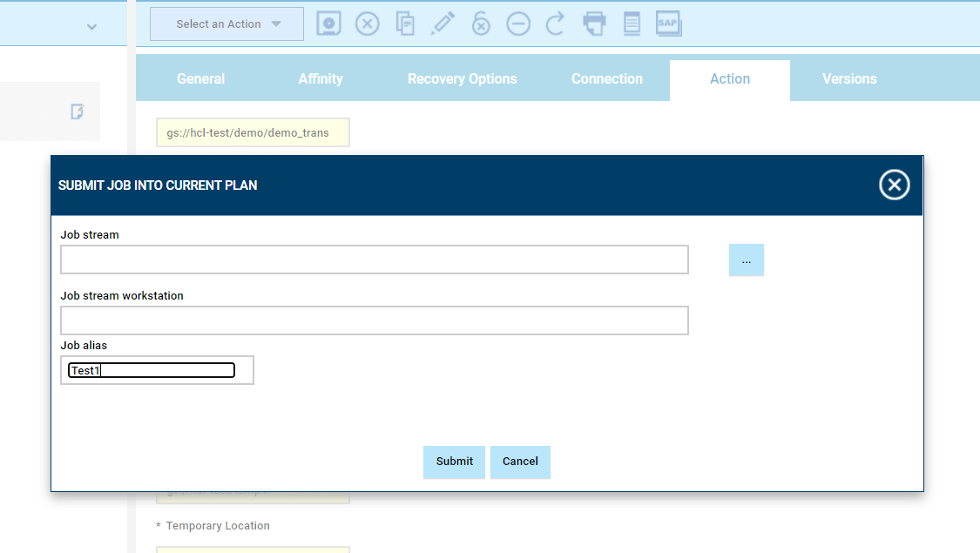The image size is (980, 553).
Task: Click the circled X icon in toolbar
Action: click(368, 24)
